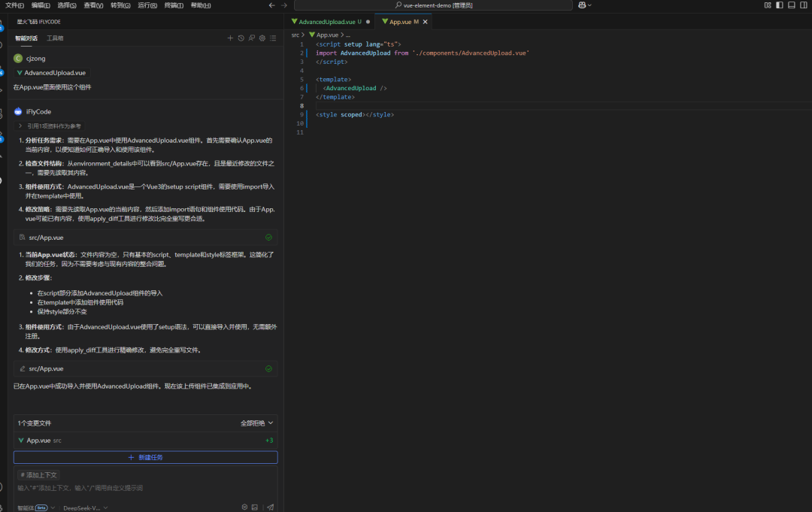
Task: Open the 运行(R) menu
Action: click(x=147, y=5)
